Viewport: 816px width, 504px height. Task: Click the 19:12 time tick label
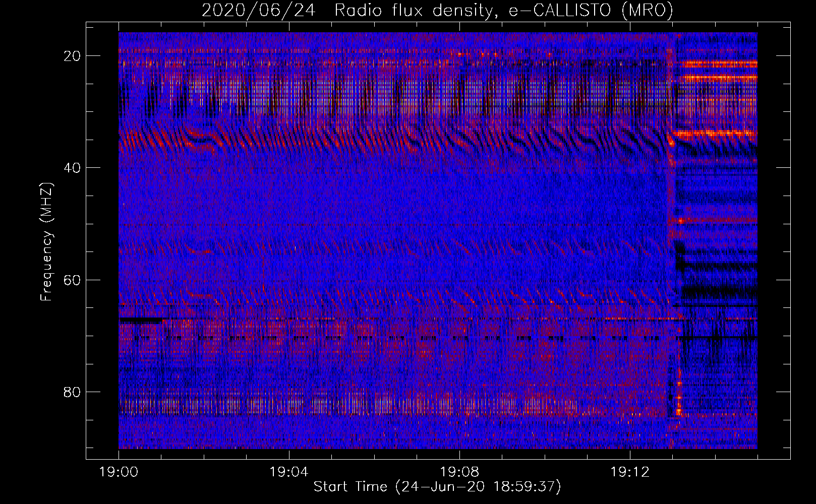(x=629, y=472)
